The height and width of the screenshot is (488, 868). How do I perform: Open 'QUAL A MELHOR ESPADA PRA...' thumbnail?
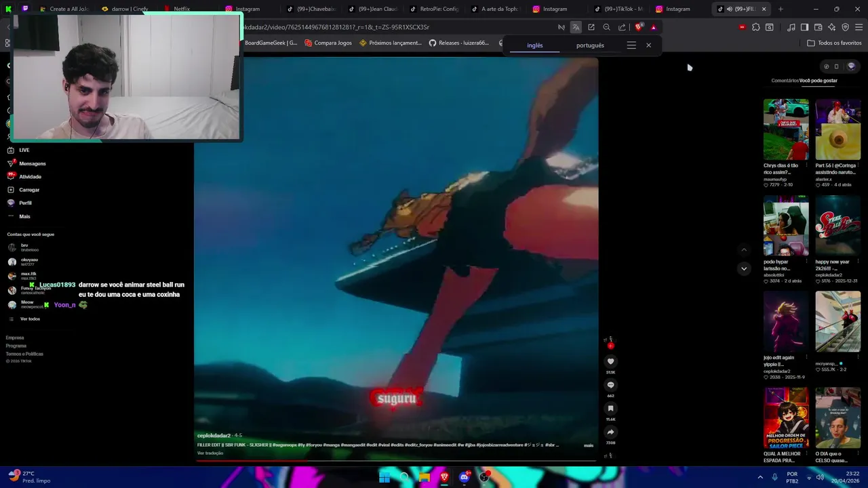(786, 418)
